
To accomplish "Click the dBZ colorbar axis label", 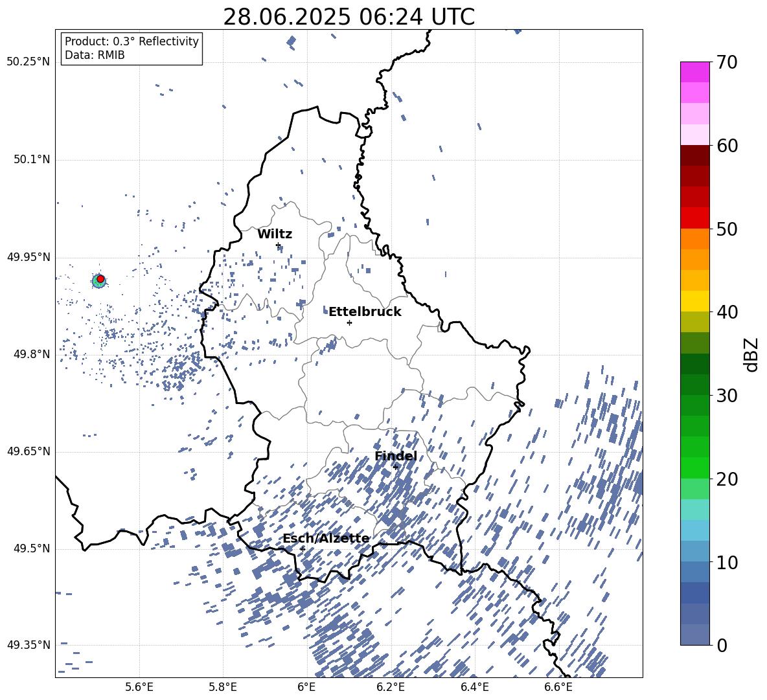I will 752,354.
